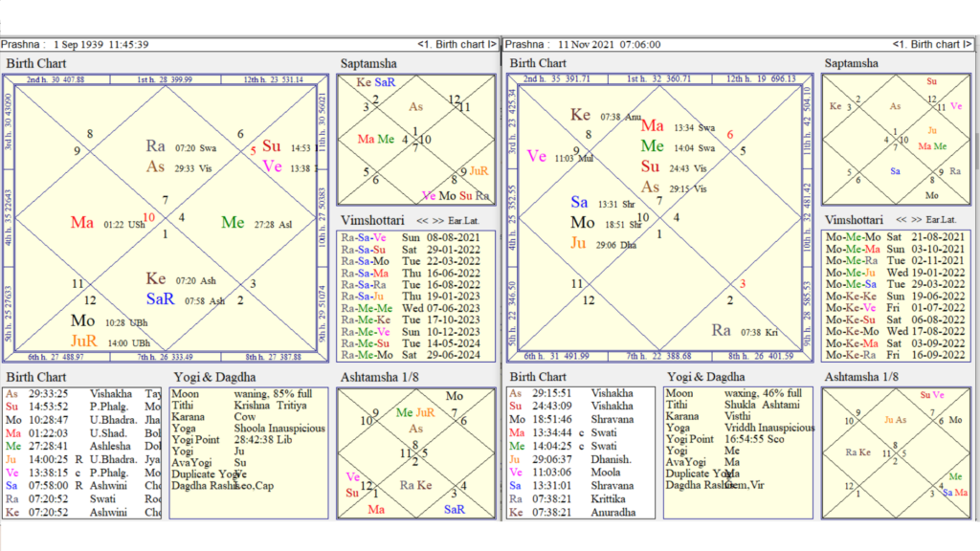Click the Ashtamsha 1/8 heading in the 2021 window
The image size is (980, 551).
[x=861, y=377]
